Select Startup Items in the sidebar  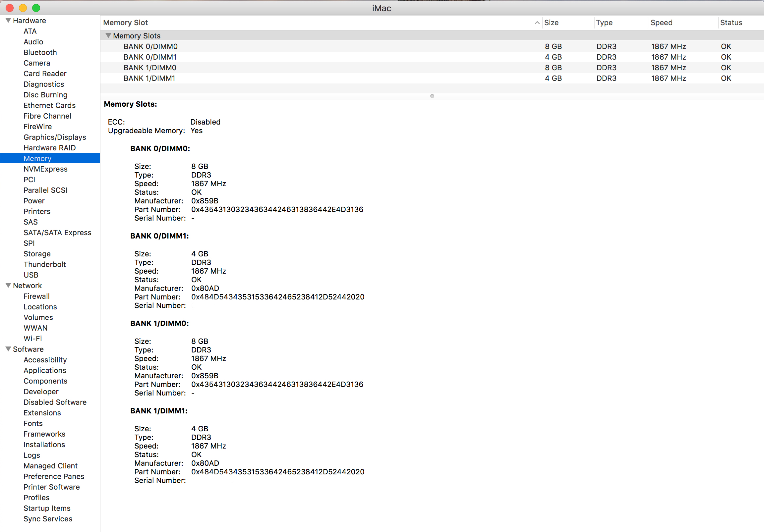[47, 508]
